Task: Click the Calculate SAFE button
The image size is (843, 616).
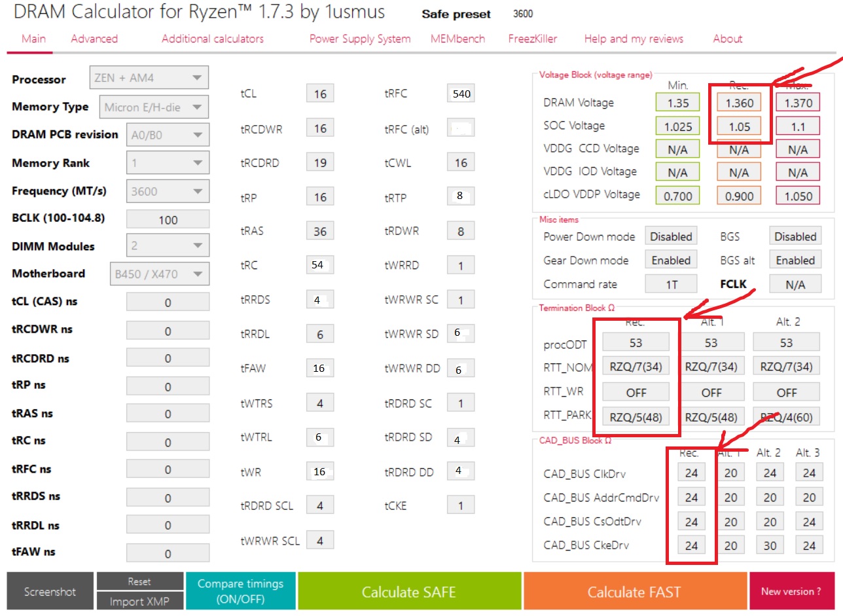Action: (x=409, y=592)
